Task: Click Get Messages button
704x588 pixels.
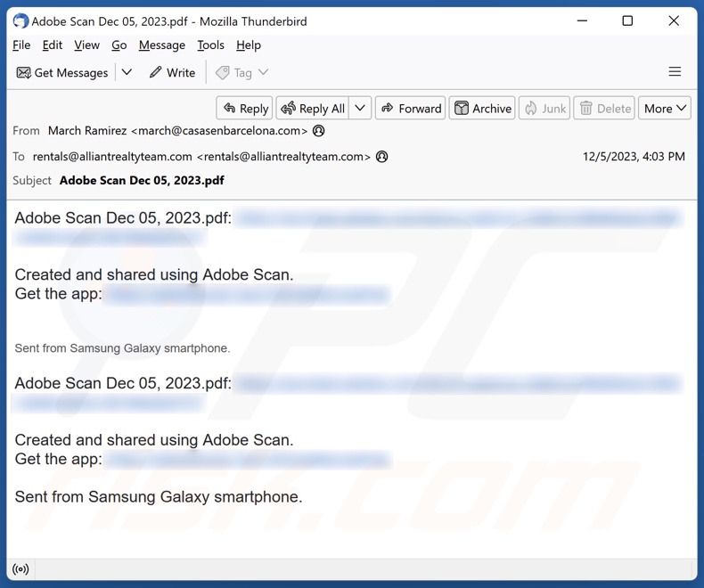Action: (62, 73)
